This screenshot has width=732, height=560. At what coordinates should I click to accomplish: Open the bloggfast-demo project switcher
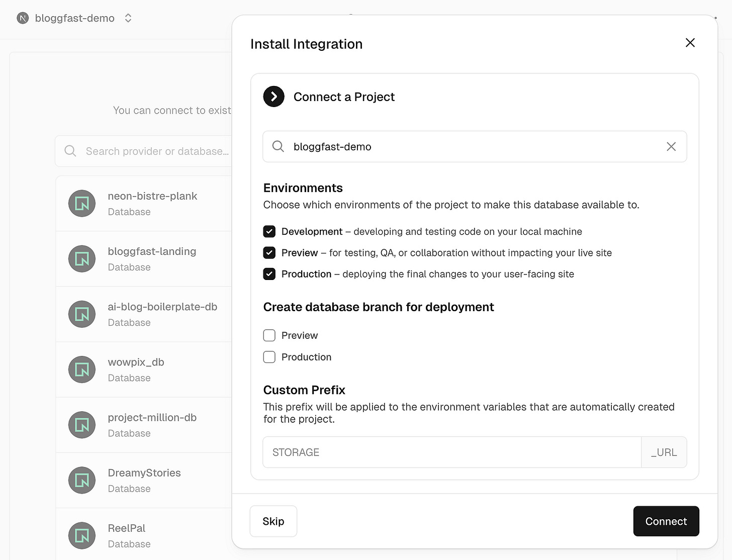click(128, 18)
